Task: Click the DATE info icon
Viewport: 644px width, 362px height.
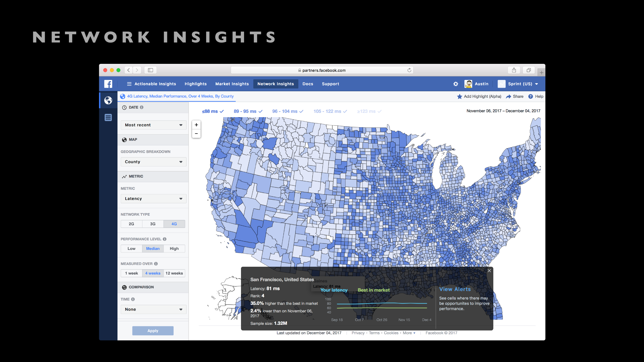Action: 142,107
